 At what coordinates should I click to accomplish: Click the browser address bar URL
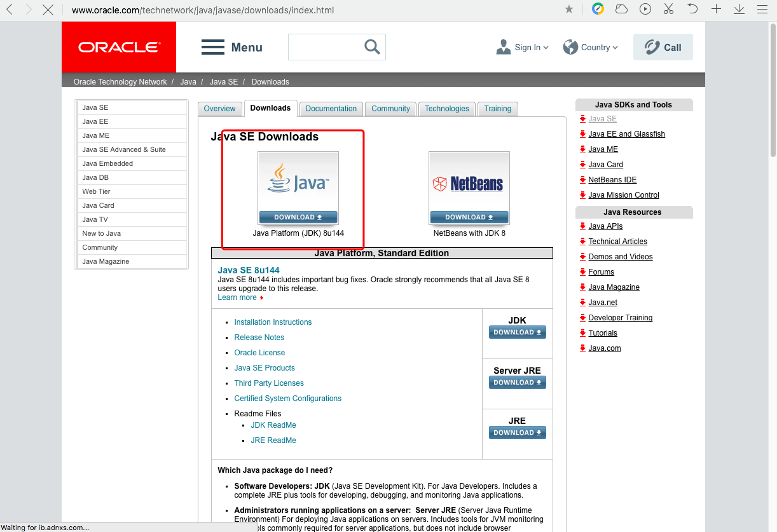[203, 10]
